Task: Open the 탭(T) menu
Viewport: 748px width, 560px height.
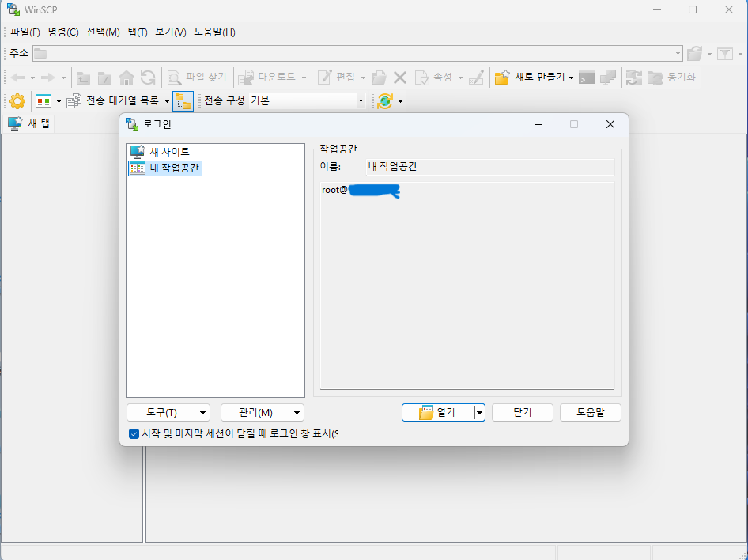Action: click(x=138, y=32)
